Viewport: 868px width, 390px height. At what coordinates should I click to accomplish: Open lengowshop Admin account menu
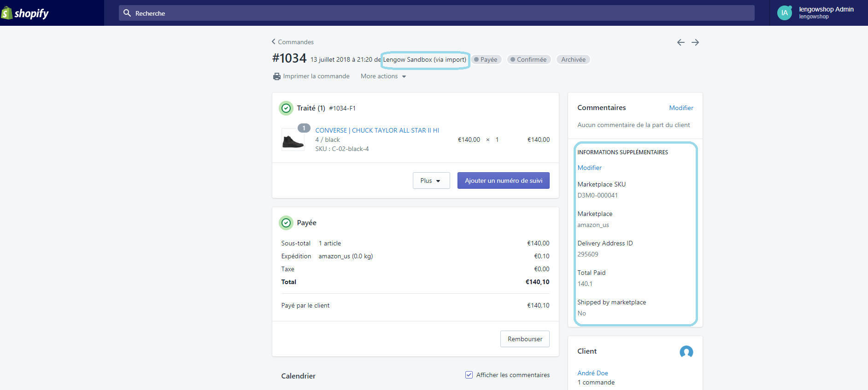[x=826, y=12]
